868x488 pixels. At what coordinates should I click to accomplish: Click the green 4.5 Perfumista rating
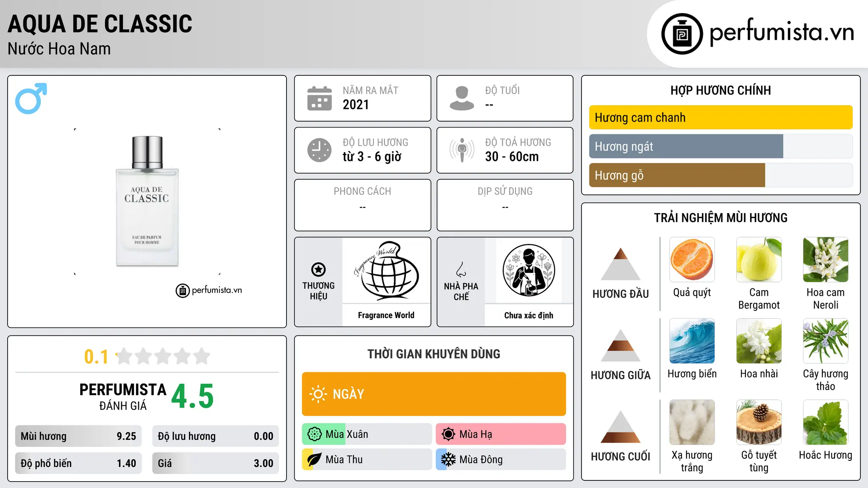[192, 396]
